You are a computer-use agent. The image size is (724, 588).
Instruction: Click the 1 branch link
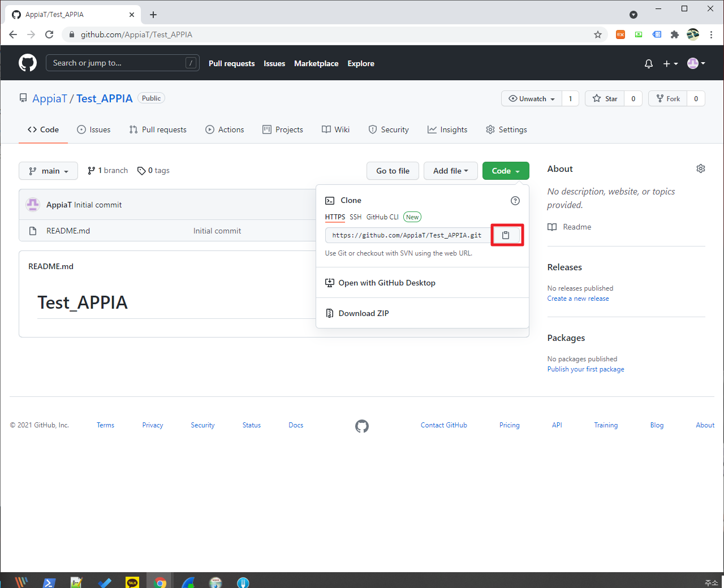[107, 170]
